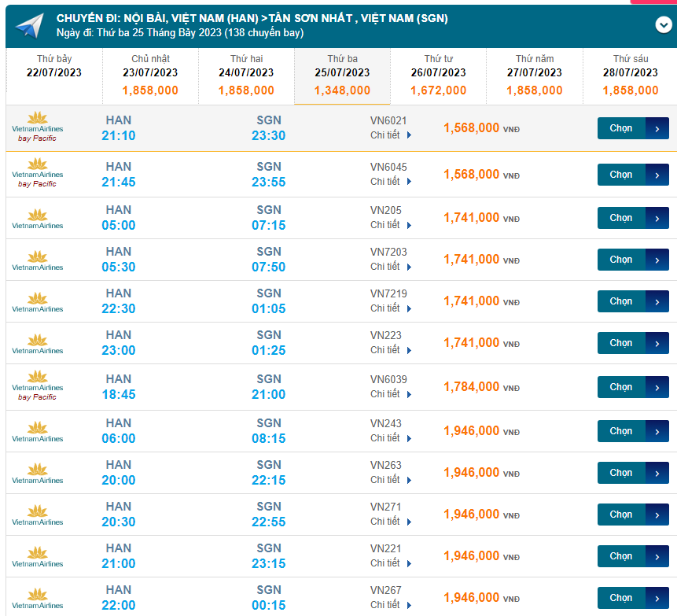Click Vietnam Airlines logo for flight VN205
Screen dimensions: 677x616
coord(37,218)
